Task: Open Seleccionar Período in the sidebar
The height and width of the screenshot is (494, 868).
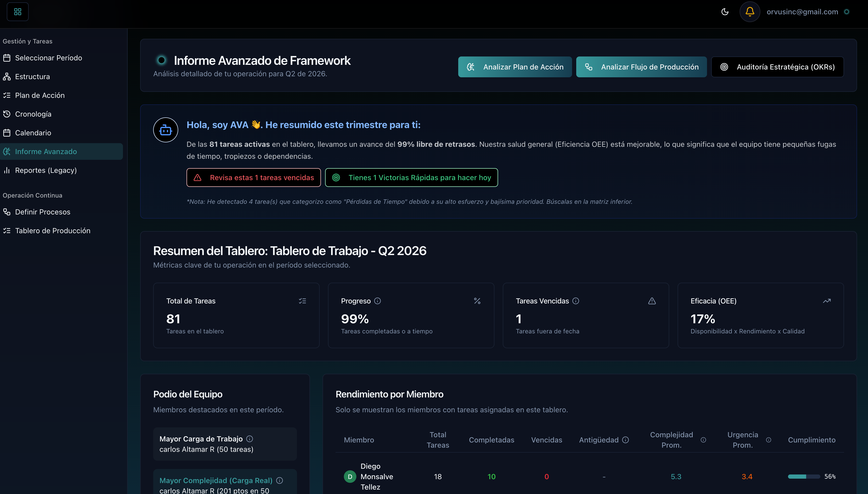Action: click(x=61, y=58)
